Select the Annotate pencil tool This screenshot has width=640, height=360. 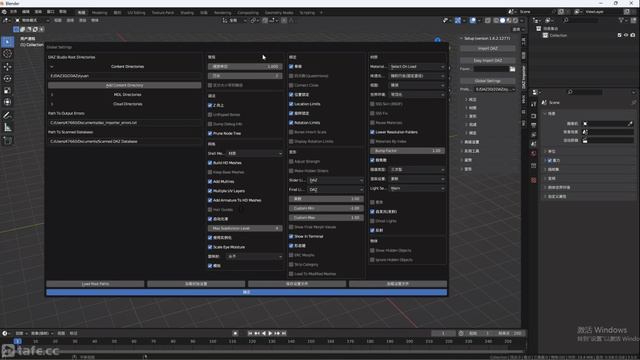pos(7,116)
